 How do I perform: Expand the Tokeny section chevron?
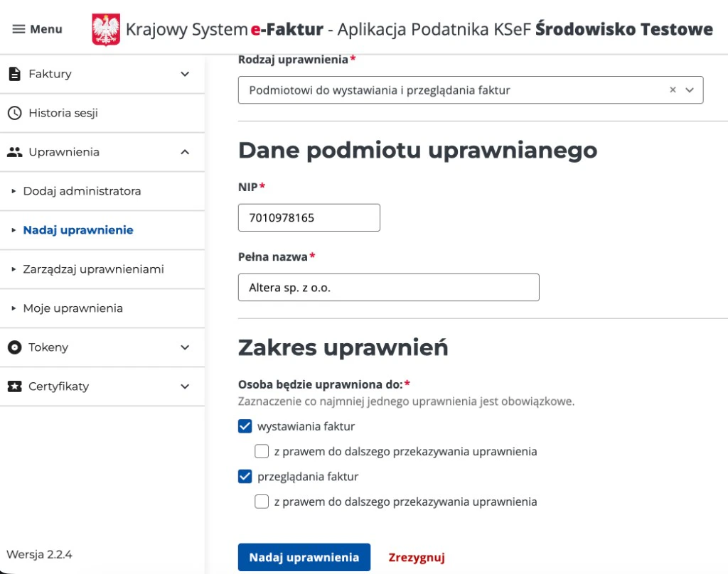[x=185, y=347]
